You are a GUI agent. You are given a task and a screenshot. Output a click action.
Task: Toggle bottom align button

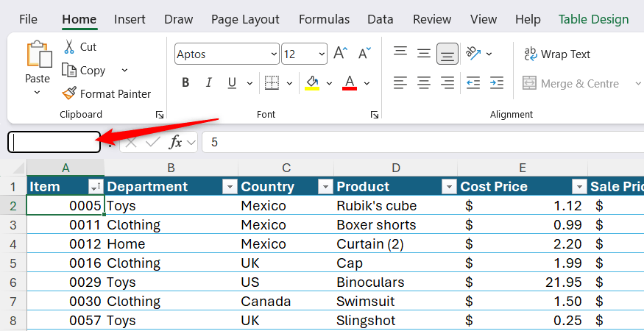tap(447, 54)
